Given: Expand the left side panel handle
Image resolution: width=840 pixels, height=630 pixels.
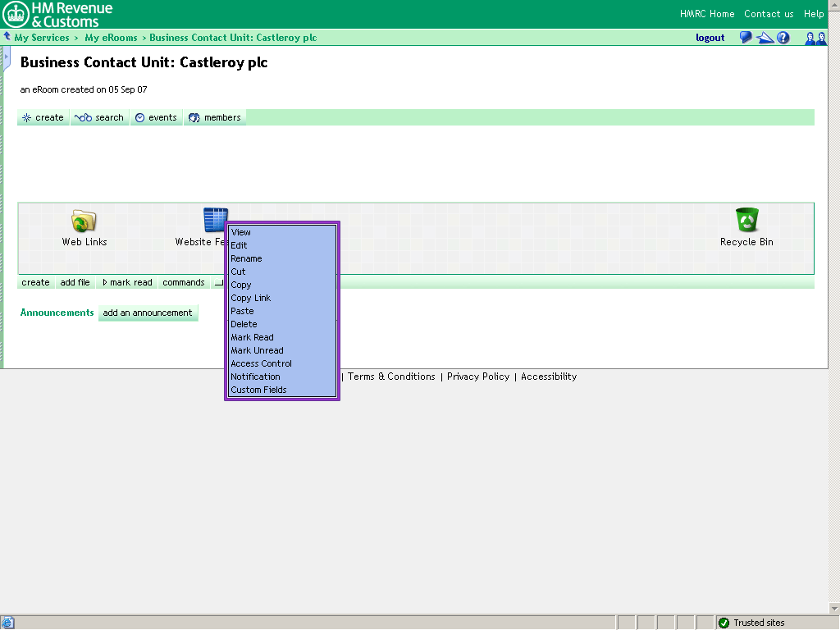Looking at the screenshot, I should pyautogui.click(x=7, y=57).
